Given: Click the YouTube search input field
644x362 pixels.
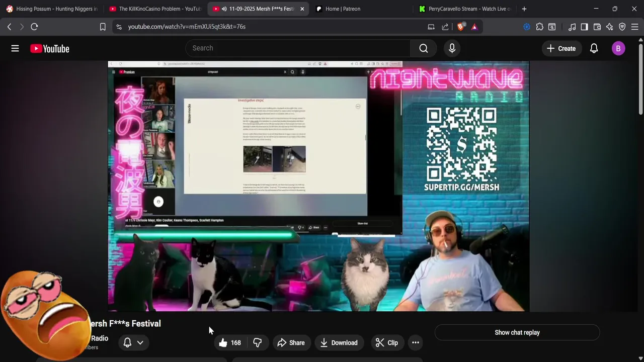Looking at the screenshot, I should tap(298, 48).
